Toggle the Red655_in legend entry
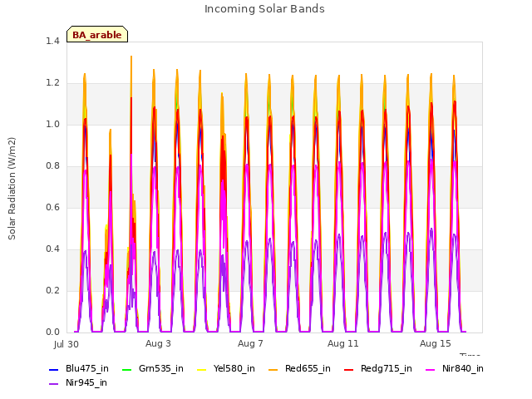 299,369
